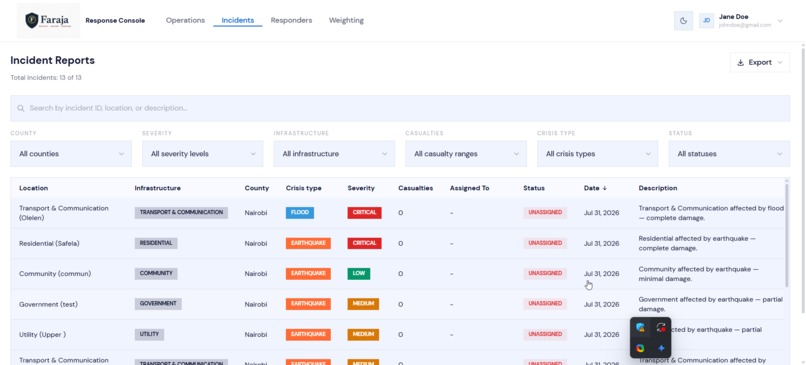Viewport: 806px width, 365px height.
Task: Click UNASSIGNED status in Utility (Upper ) row
Action: [x=545, y=334]
